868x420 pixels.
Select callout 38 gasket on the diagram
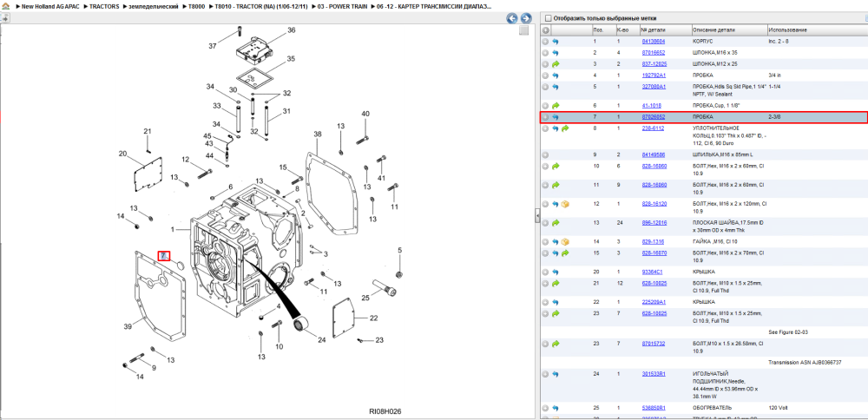tap(317, 134)
